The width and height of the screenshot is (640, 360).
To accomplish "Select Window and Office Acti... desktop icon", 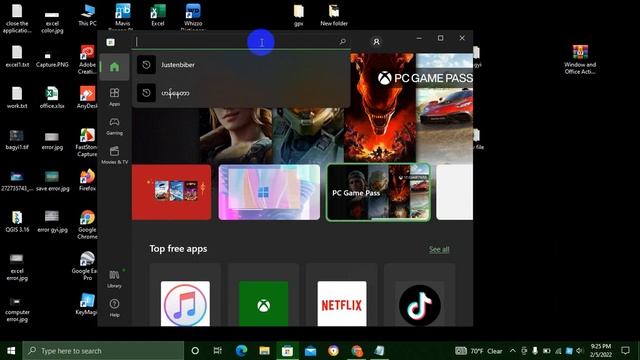I will click(580, 60).
